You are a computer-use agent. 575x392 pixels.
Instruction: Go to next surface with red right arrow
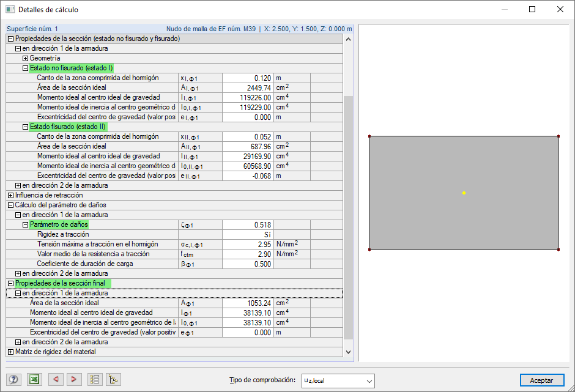[x=74, y=379]
